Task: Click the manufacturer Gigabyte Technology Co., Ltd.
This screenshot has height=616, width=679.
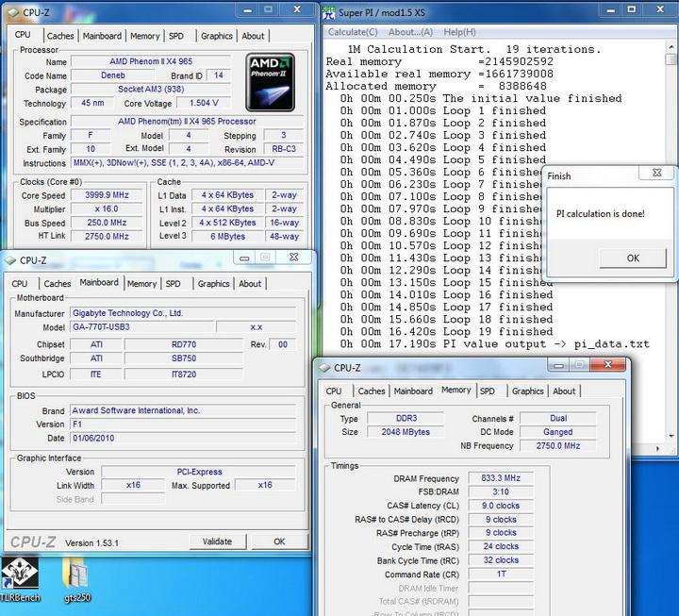Action: 183,313
